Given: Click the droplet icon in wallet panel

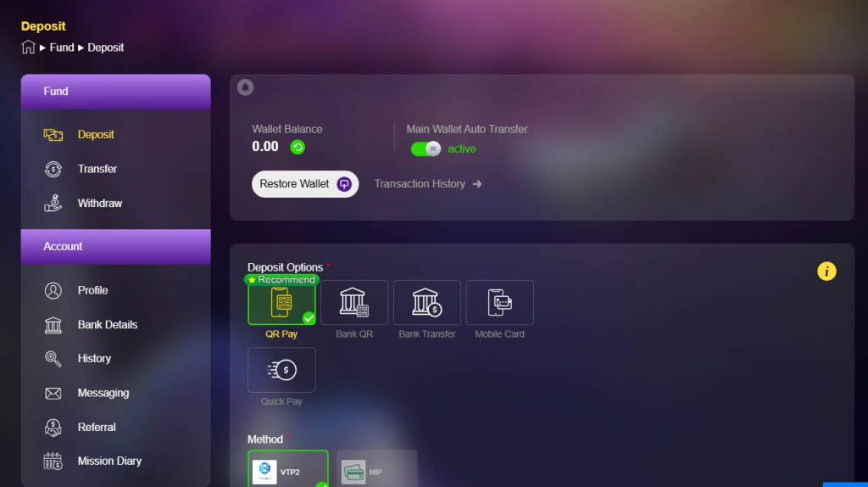Looking at the screenshot, I should click(x=245, y=87).
